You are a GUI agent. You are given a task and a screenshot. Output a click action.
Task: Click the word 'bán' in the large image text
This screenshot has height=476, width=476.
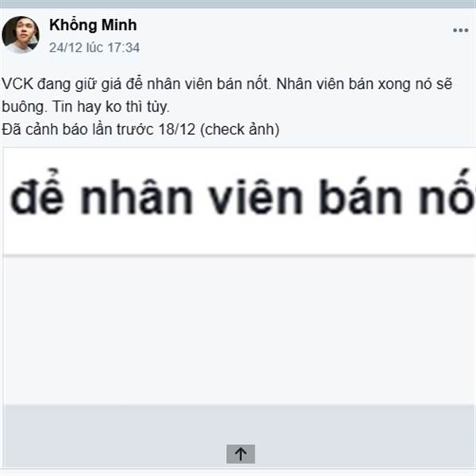pyautogui.click(x=361, y=197)
